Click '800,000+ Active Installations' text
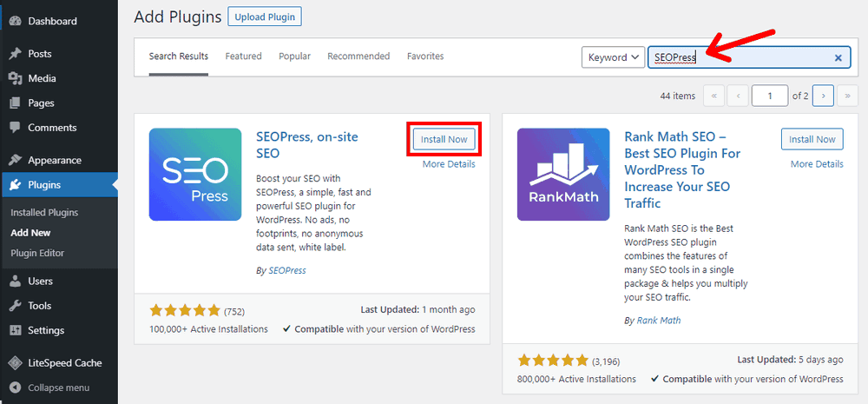Image resolution: width=868 pixels, height=404 pixels. click(577, 379)
